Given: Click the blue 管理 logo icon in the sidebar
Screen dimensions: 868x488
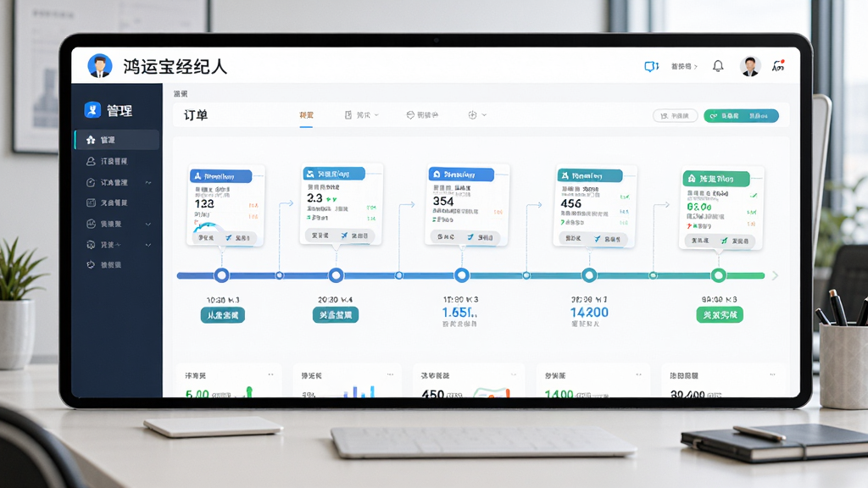Looking at the screenshot, I should point(92,110).
